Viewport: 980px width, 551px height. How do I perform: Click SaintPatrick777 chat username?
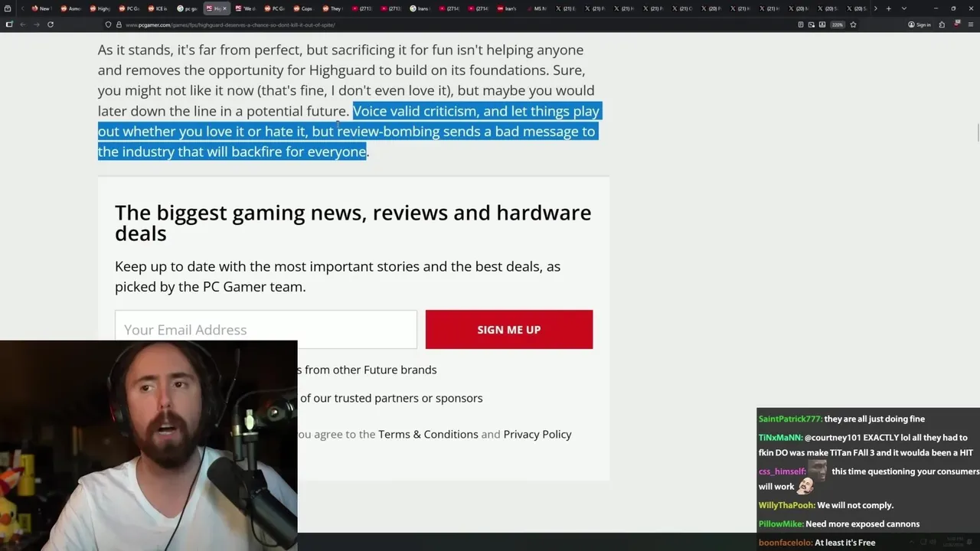point(789,419)
